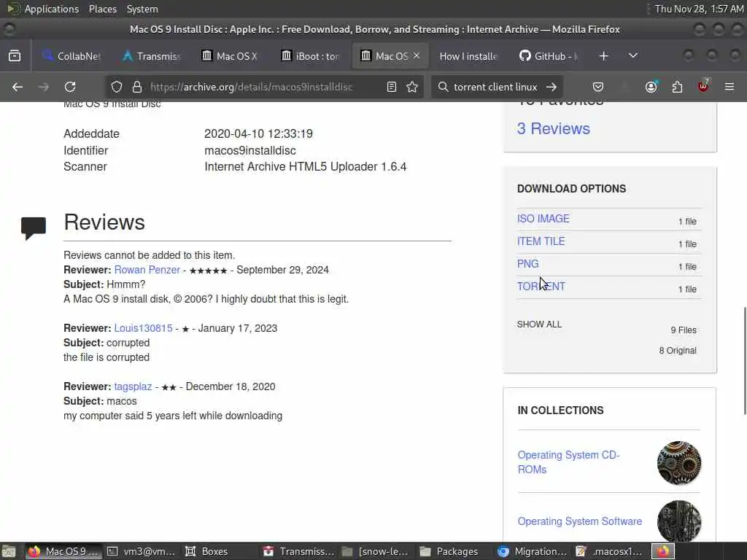Image resolution: width=747 pixels, height=560 pixels.
Task: Focus the search box containing torrent client linux
Action: tap(495, 87)
